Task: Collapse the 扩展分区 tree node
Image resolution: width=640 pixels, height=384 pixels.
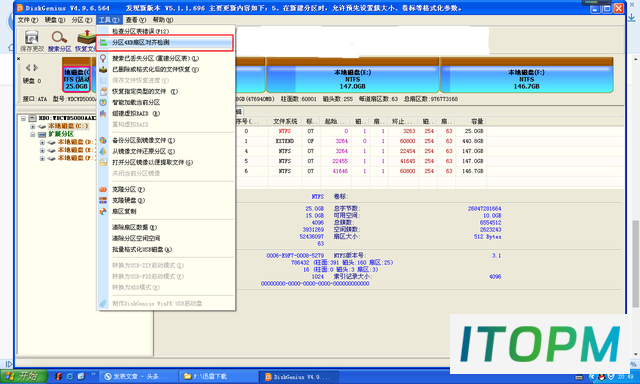Action: point(33,134)
